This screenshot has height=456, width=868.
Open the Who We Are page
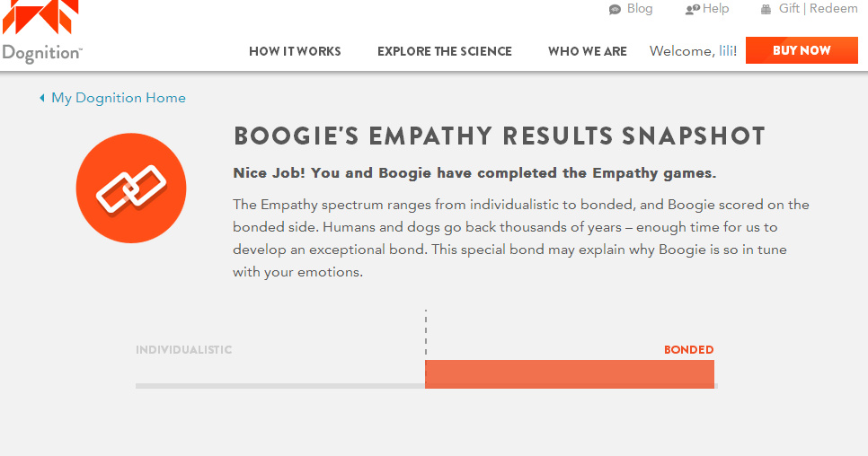point(588,51)
